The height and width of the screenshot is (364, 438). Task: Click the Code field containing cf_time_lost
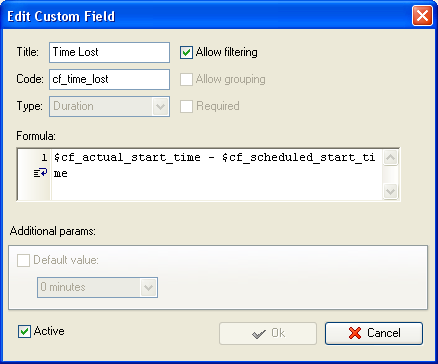point(109,79)
